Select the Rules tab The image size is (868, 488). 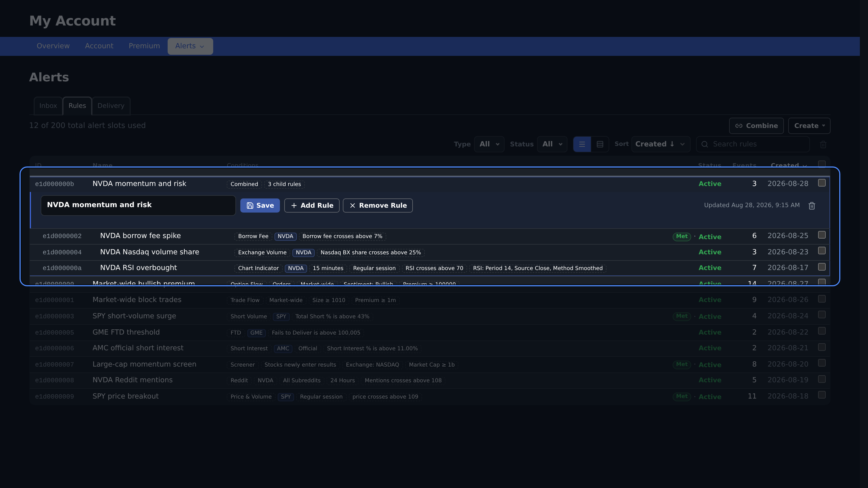click(77, 106)
